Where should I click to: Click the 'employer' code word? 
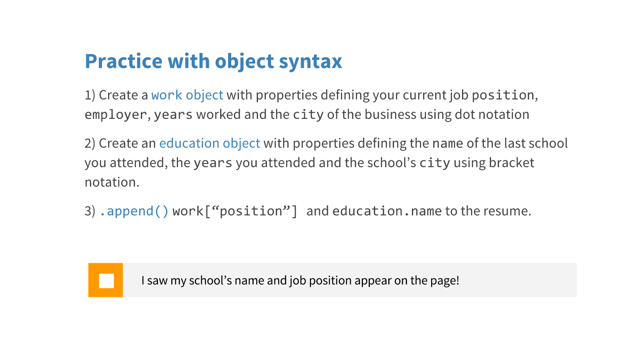click(x=115, y=115)
